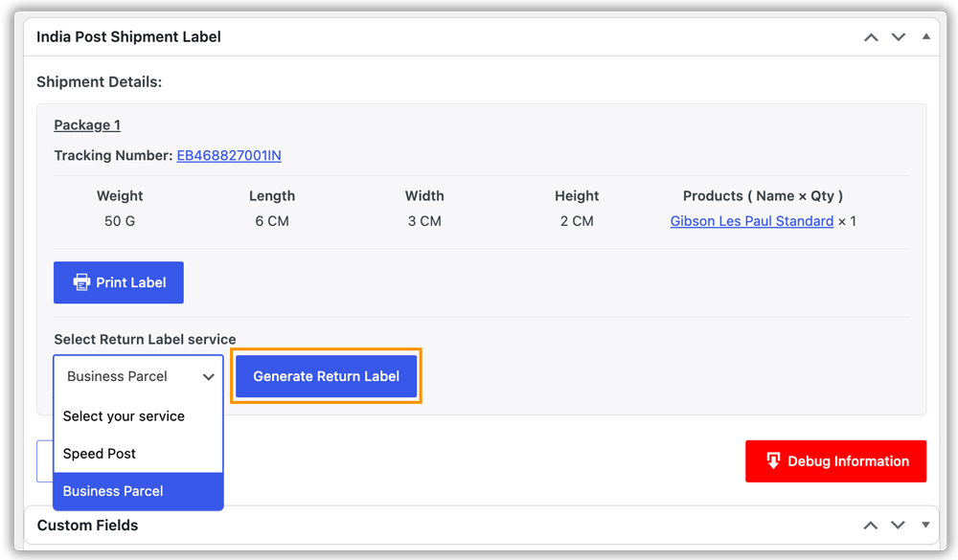Click the Select Return Label service label
Viewport: 958px width, 560px height.
tap(145, 340)
